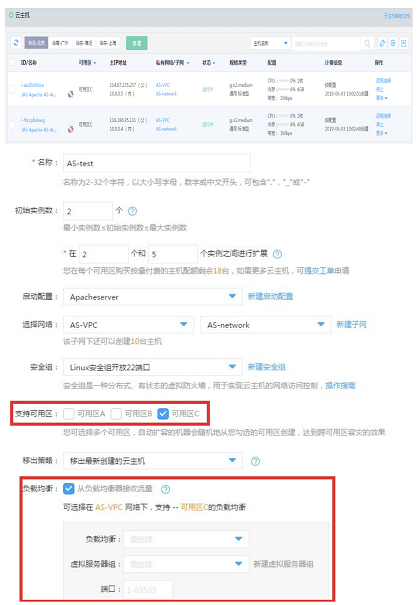Viewport: 418px width, 605px height.
Task: Check the 可用区A checkbox
Action: click(x=69, y=414)
